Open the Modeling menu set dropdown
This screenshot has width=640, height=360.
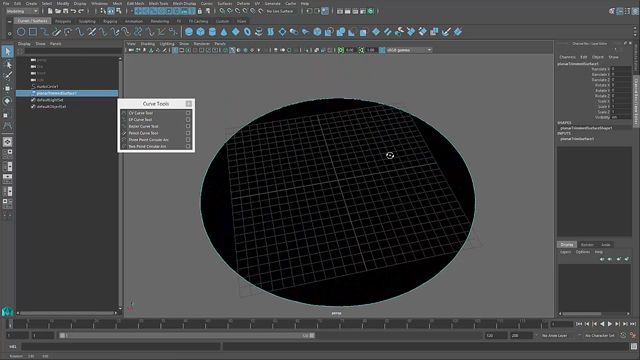coord(22,11)
